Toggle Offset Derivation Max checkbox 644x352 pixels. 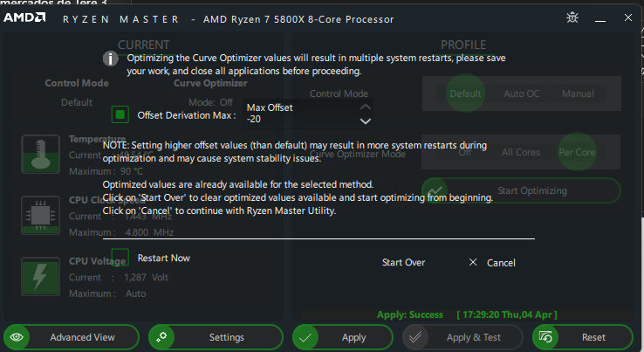coord(120,114)
